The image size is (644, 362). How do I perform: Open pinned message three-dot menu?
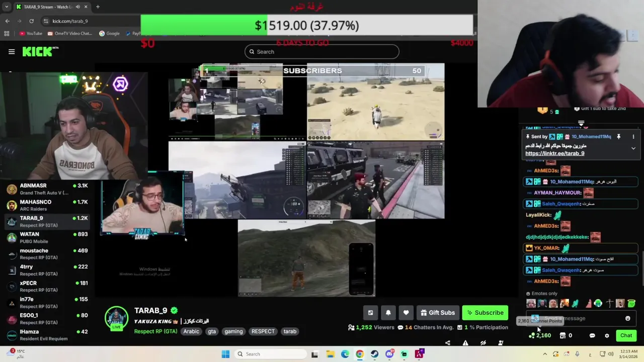pos(633,137)
